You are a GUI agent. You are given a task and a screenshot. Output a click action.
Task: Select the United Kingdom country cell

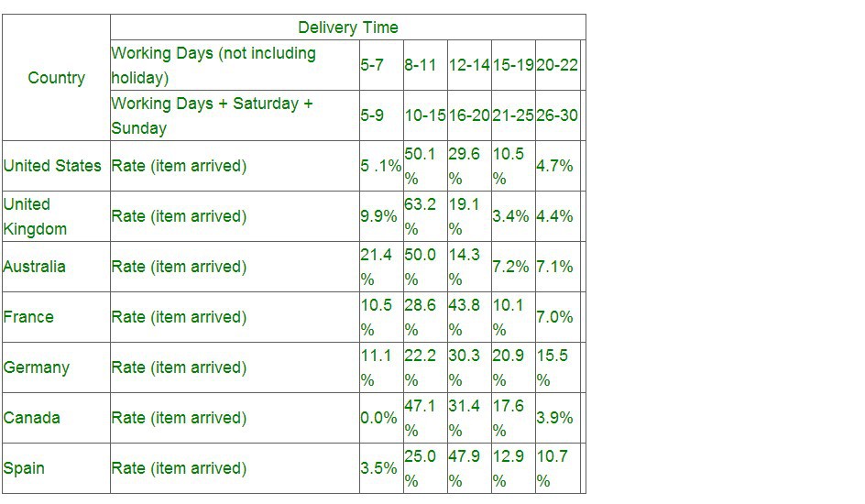[x=37, y=216]
